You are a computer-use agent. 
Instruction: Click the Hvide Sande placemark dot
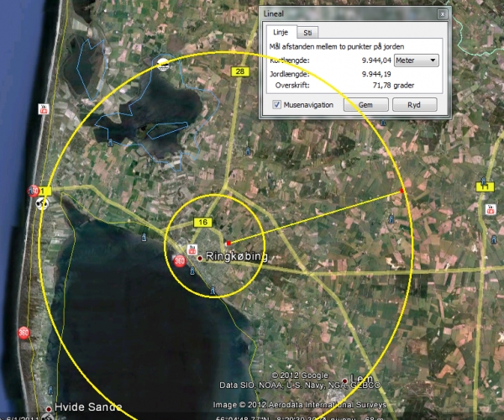coord(49,409)
